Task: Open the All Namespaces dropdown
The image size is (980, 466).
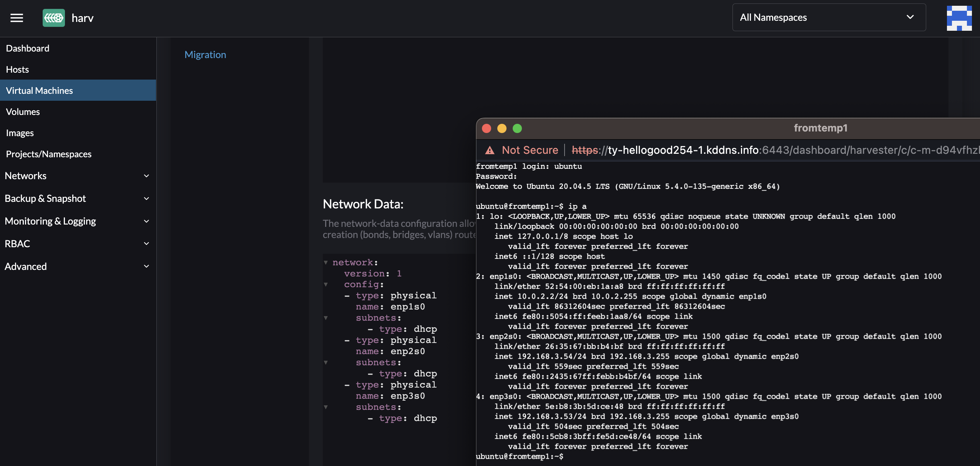Action: [x=829, y=17]
